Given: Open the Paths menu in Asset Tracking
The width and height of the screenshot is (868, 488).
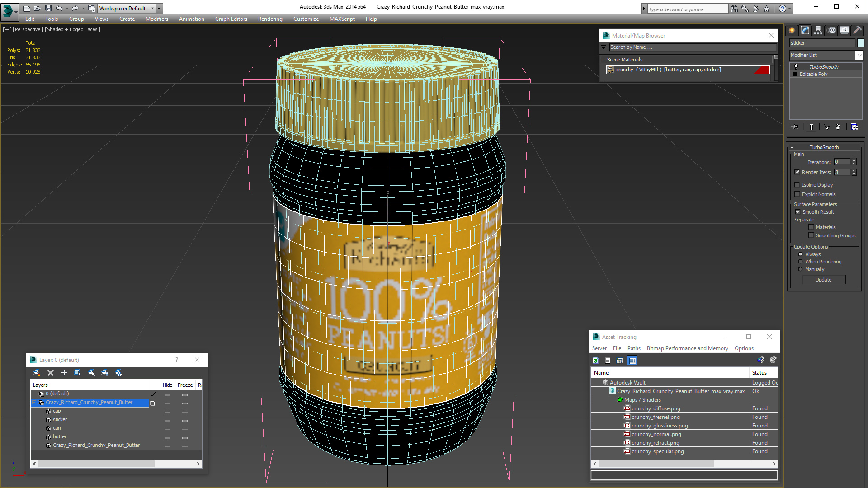Looking at the screenshot, I should tap(634, 348).
